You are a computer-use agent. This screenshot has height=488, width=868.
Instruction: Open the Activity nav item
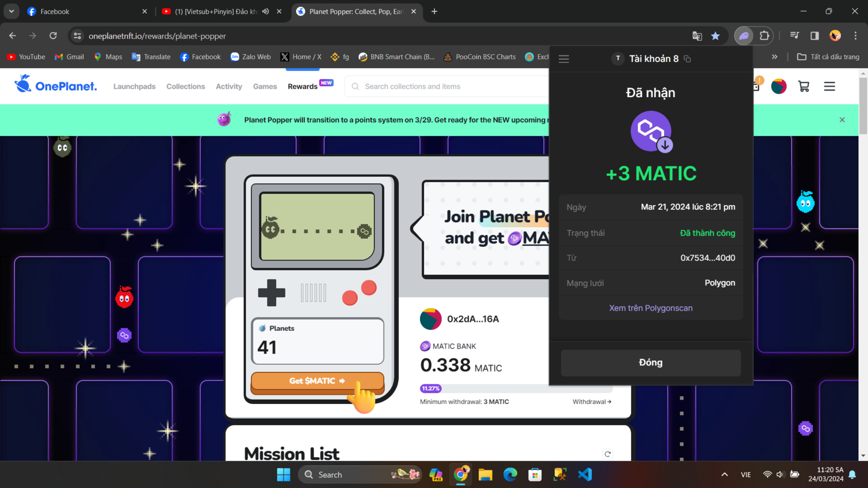(229, 86)
